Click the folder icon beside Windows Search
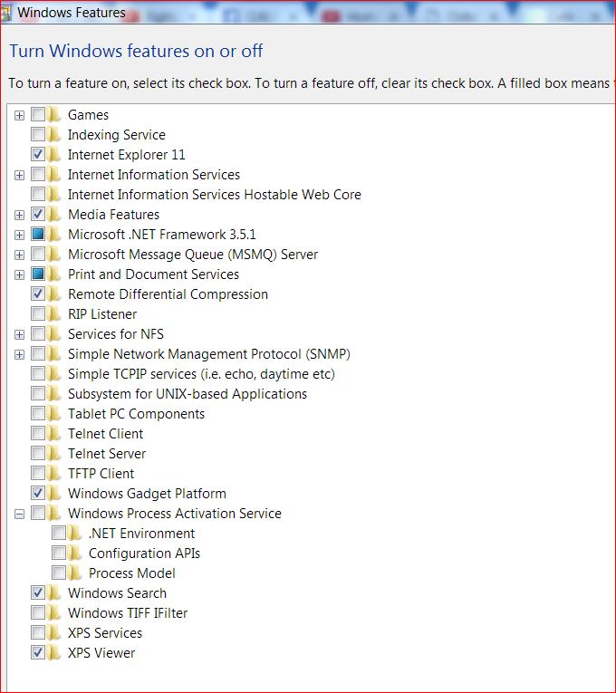Screen dimensions: 616x693 coord(54,592)
